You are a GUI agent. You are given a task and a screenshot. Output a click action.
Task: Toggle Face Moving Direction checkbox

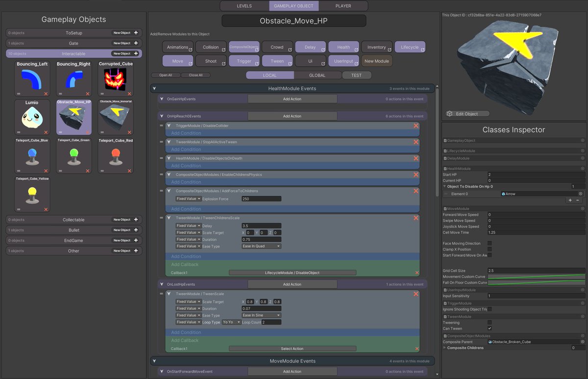coord(490,243)
